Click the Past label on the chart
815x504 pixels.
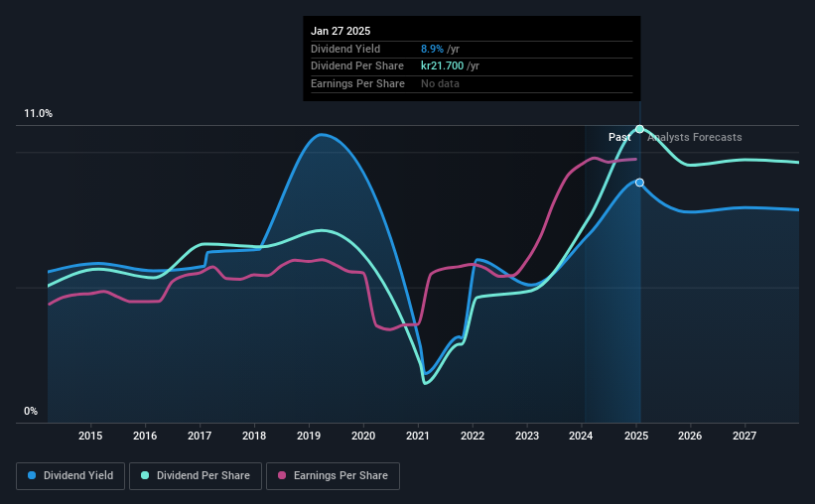pos(619,137)
